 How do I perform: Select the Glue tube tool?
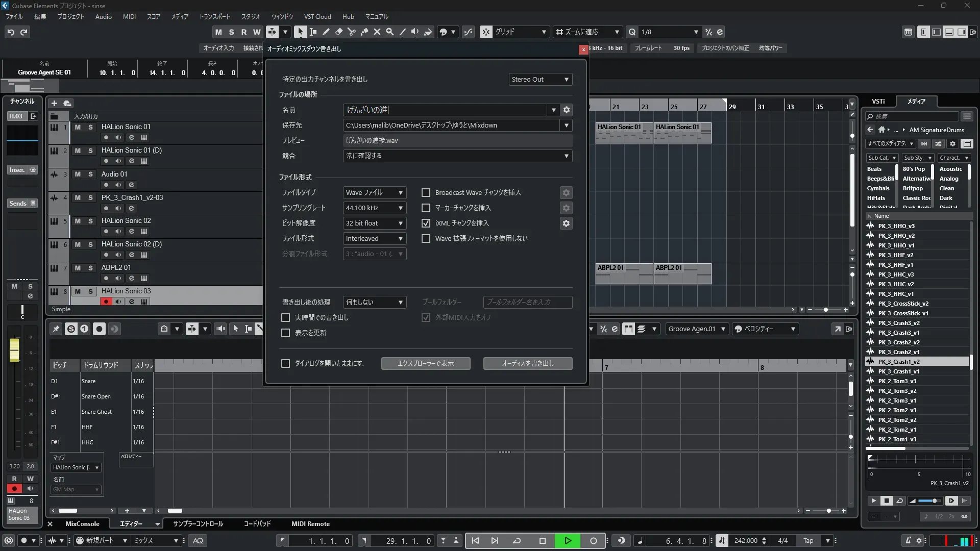click(x=364, y=32)
